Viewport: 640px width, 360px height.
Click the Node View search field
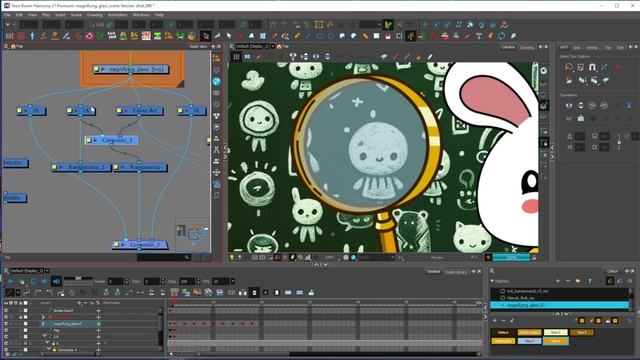164,257
